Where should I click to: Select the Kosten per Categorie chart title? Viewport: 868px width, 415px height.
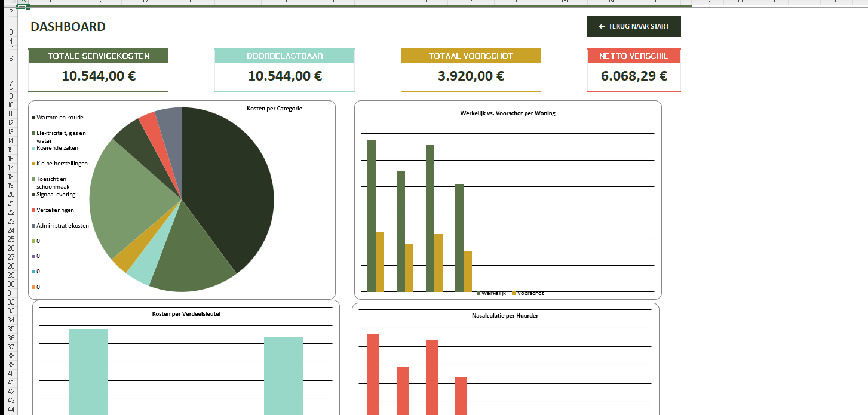point(274,109)
